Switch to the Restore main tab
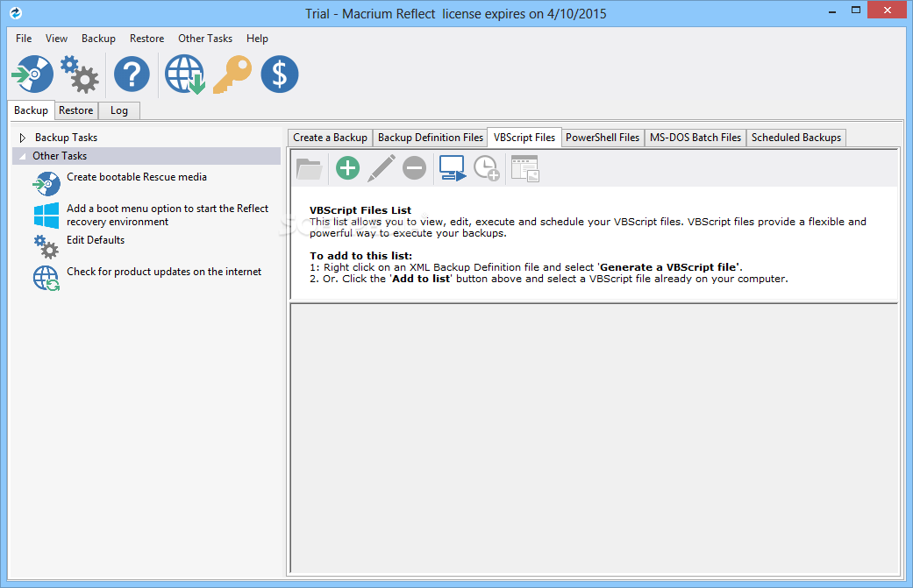The width and height of the screenshot is (913, 588). (x=75, y=110)
